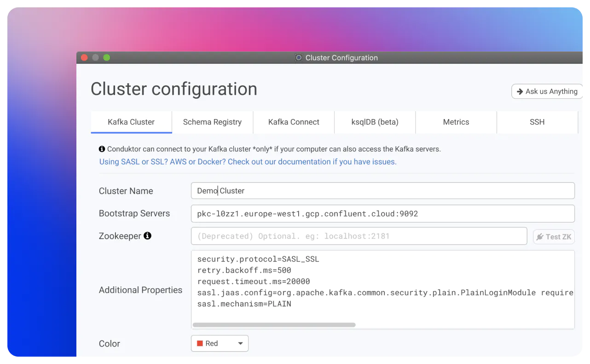Click the Ask us Anything button

pos(547,91)
